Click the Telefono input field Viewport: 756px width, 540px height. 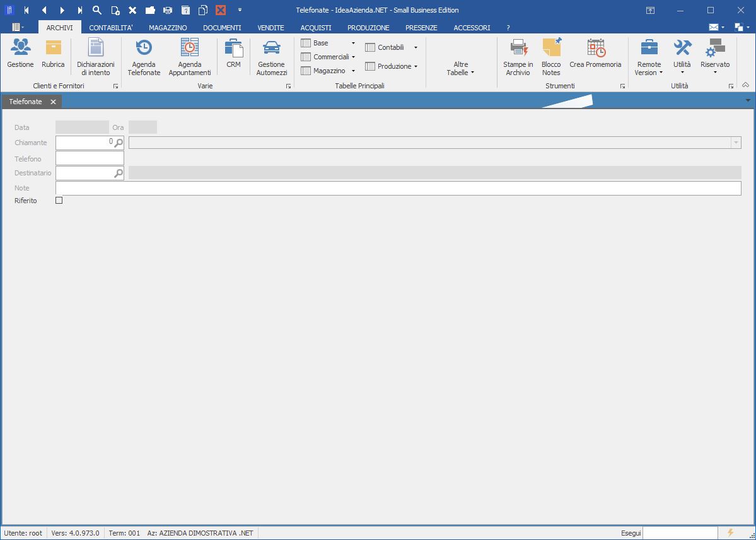(x=90, y=158)
